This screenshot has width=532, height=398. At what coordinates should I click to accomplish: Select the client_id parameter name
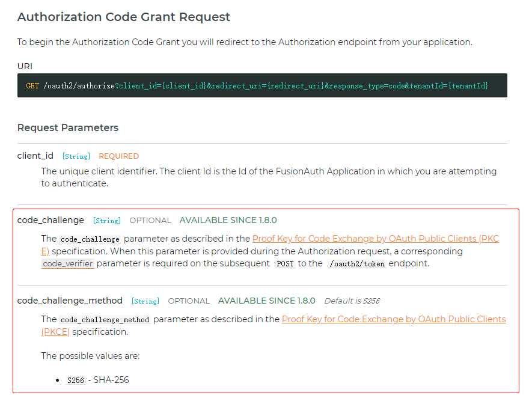pos(35,155)
